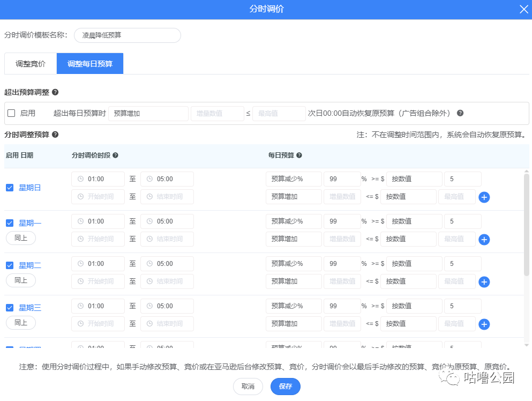This screenshot has height=401, width=532.
Task: Click 星期二 empty 结束时间 field
Action: 167,281
